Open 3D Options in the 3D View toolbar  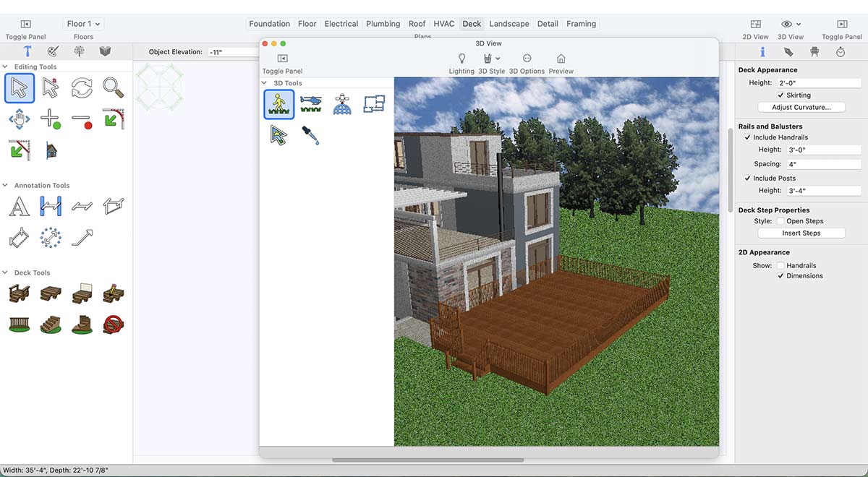(x=527, y=59)
